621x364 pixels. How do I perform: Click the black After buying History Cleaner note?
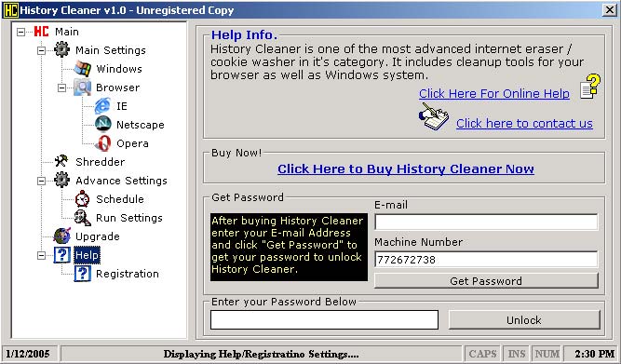tap(289, 247)
